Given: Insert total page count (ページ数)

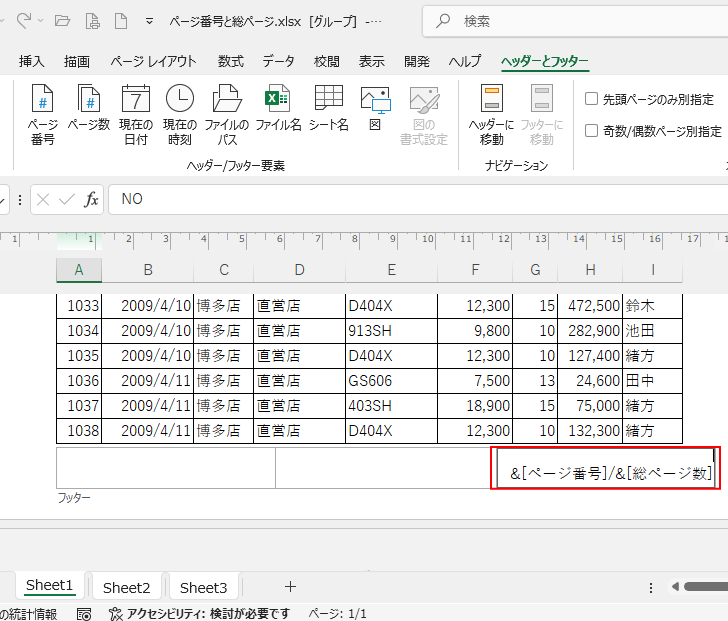Looking at the screenshot, I should (89, 108).
